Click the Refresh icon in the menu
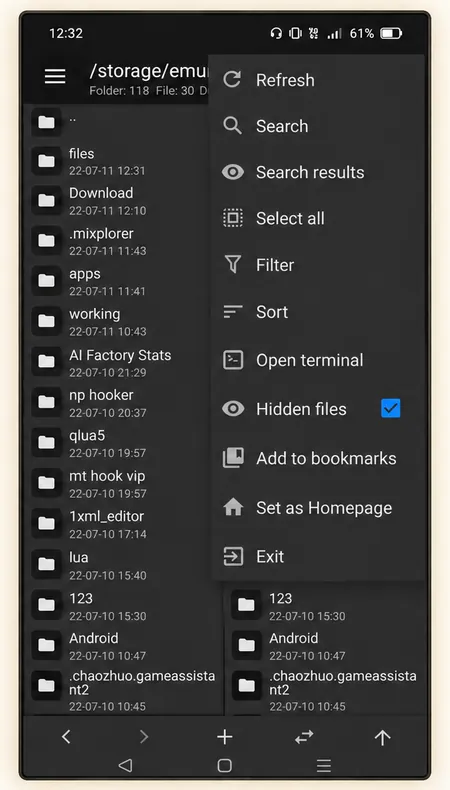This screenshot has height=790, width=450. tap(232, 80)
